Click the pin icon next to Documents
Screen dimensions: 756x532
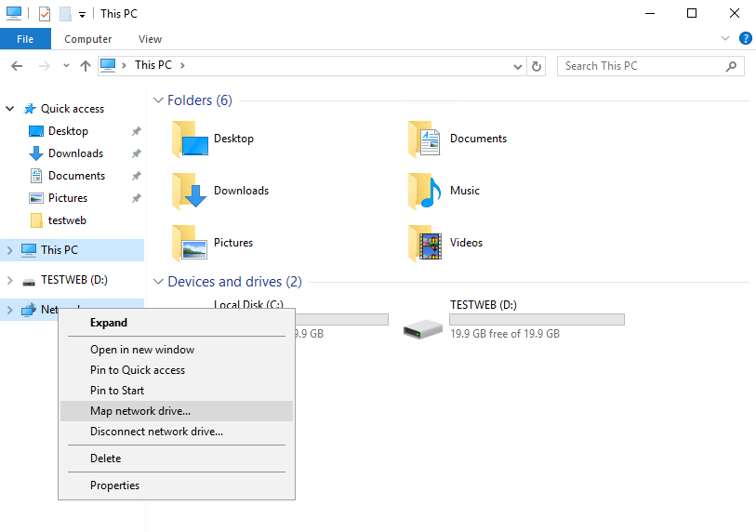[x=137, y=176]
